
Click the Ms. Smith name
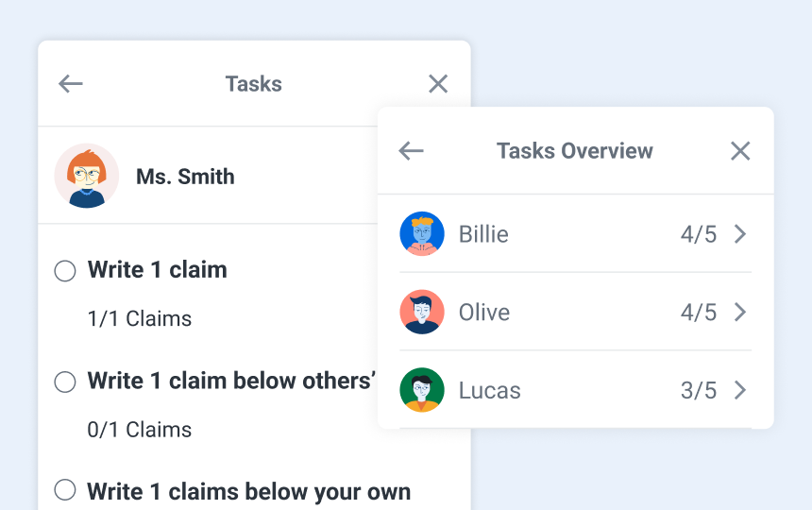(x=185, y=177)
